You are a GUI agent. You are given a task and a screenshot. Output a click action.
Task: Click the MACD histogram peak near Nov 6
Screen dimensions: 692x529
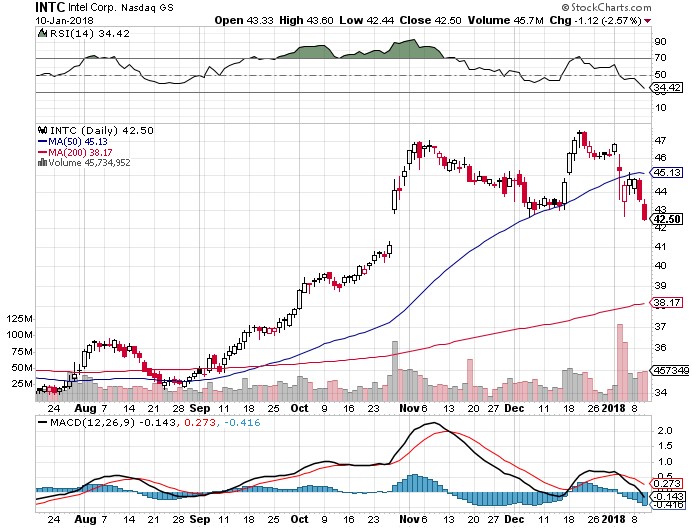(x=414, y=483)
